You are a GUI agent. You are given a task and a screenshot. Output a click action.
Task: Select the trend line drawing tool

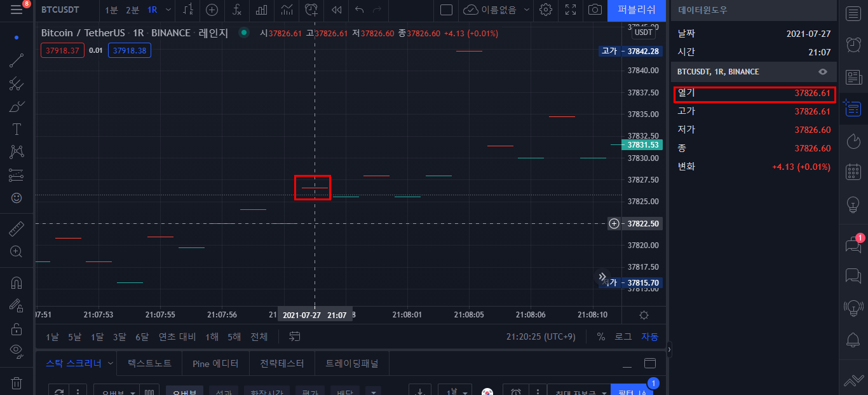[17, 60]
